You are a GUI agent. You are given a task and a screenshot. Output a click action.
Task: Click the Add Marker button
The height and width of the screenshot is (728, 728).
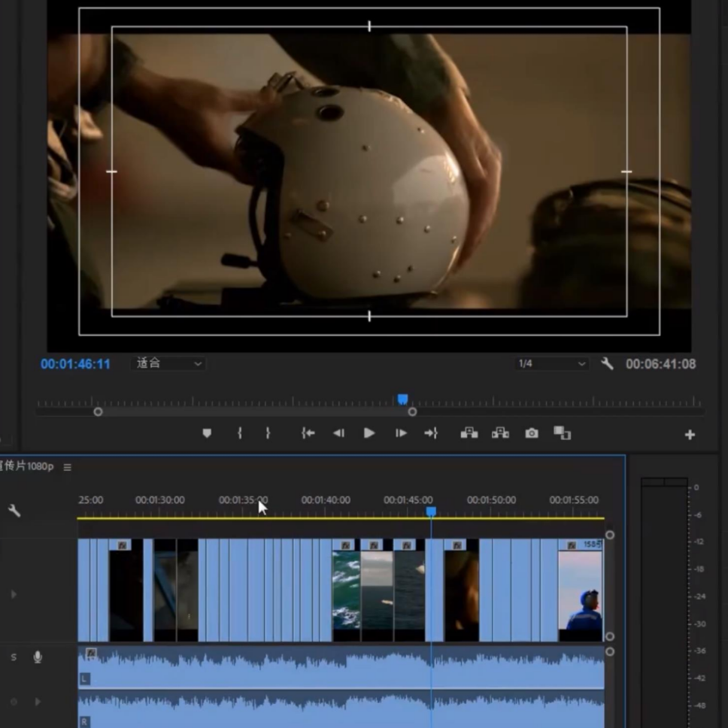coord(207,433)
